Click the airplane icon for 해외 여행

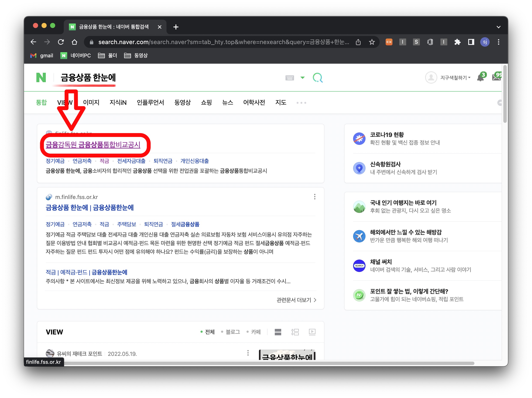(x=359, y=236)
